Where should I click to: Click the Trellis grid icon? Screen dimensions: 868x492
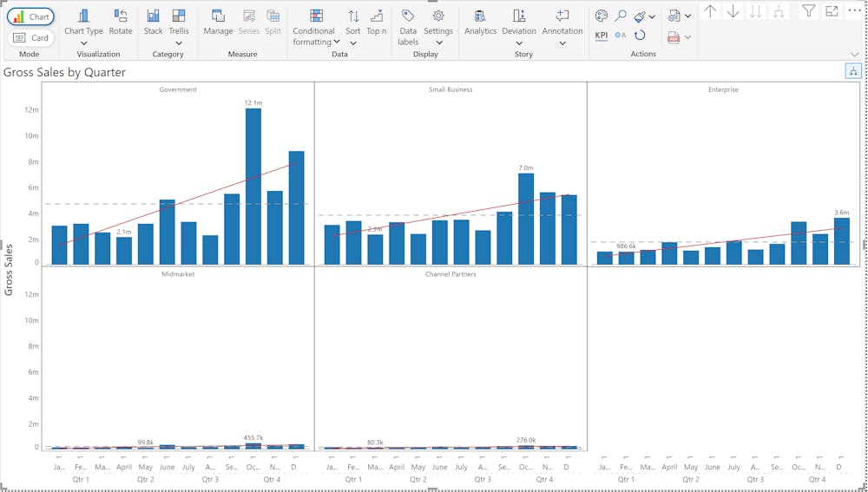179,16
